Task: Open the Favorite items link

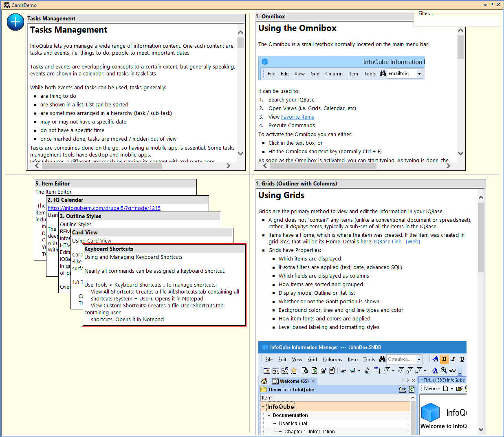Action: pyautogui.click(x=297, y=117)
